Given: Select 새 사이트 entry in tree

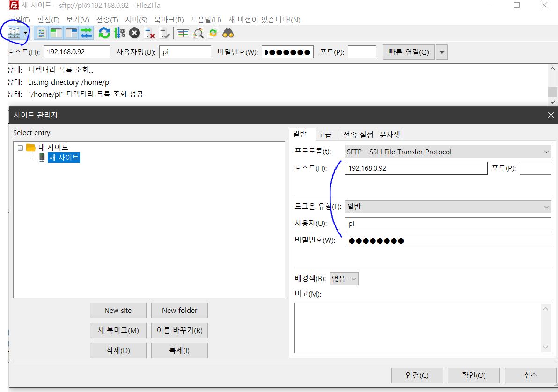Looking at the screenshot, I should (64, 158).
